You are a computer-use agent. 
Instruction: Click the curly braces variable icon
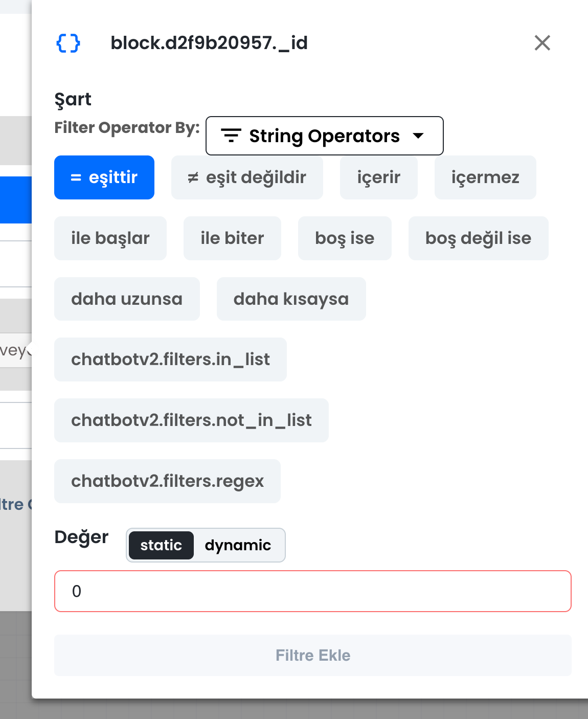point(68,43)
